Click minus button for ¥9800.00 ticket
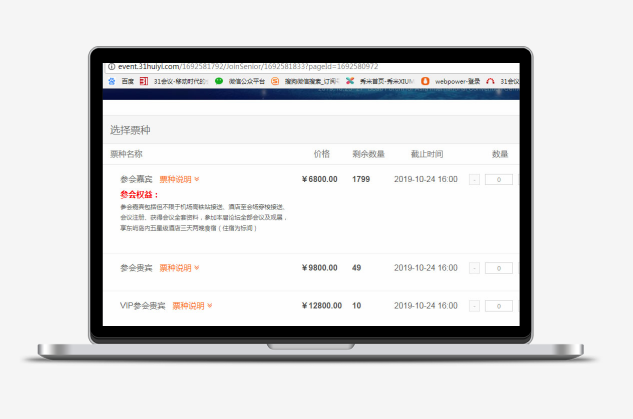Image resolution: width=633 pixels, height=419 pixels. point(474,268)
